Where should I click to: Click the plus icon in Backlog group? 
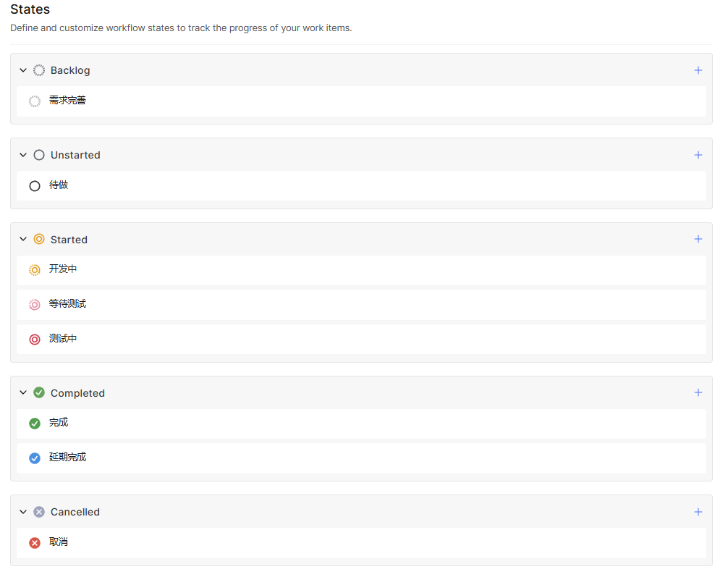pyautogui.click(x=698, y=70)
